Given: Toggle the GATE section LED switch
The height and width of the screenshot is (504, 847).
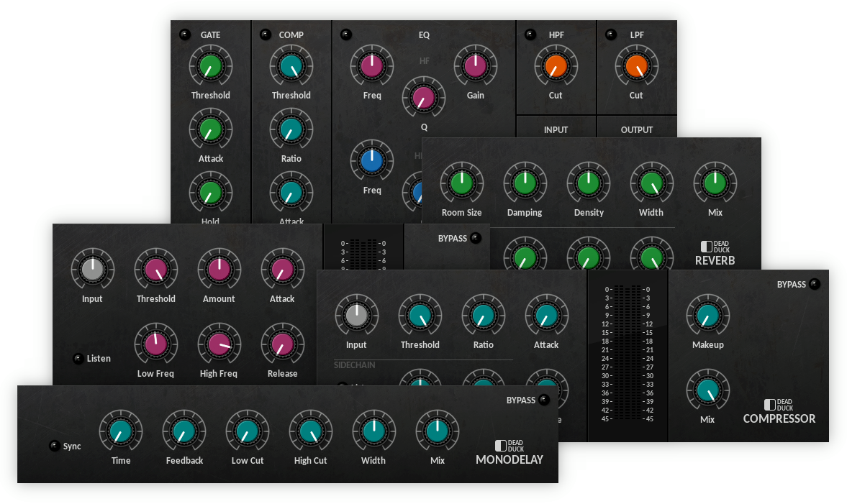Looking at the screenshot, I should click(x=185, y=35).
